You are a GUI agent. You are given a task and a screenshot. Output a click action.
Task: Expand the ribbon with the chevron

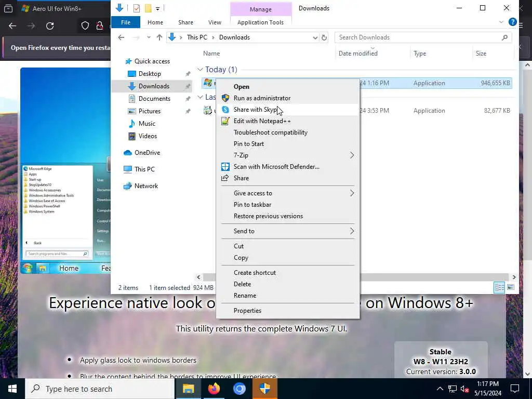coord(501,22)
